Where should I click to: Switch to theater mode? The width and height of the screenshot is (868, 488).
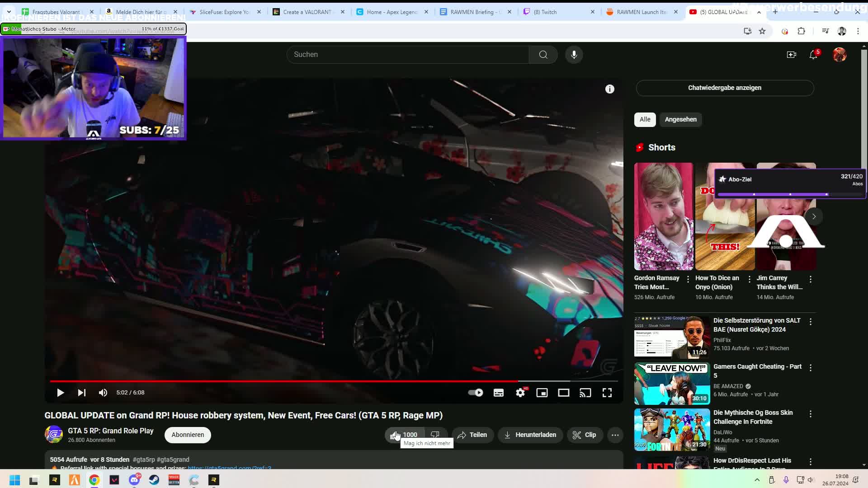point(564,393)
